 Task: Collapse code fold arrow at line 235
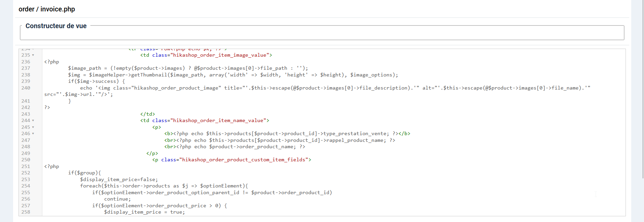pos(33,55)
